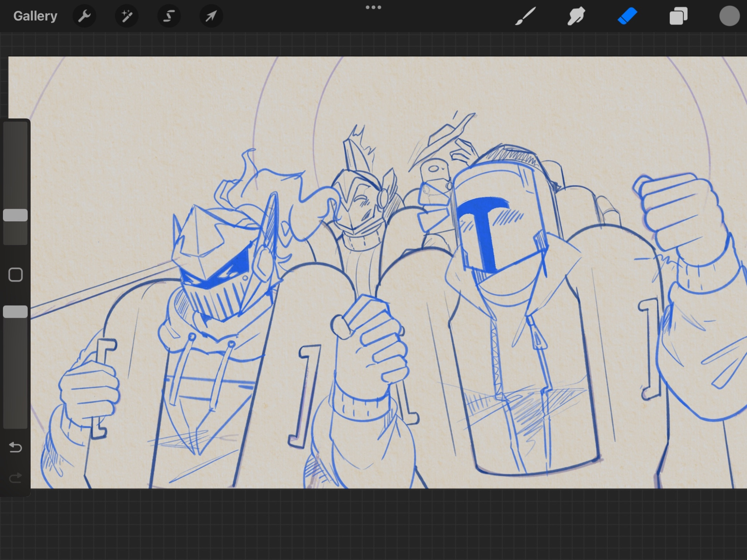
Task: Activate the Transform arrow tool
Action: pyautogui.click(x=211, y=16)
